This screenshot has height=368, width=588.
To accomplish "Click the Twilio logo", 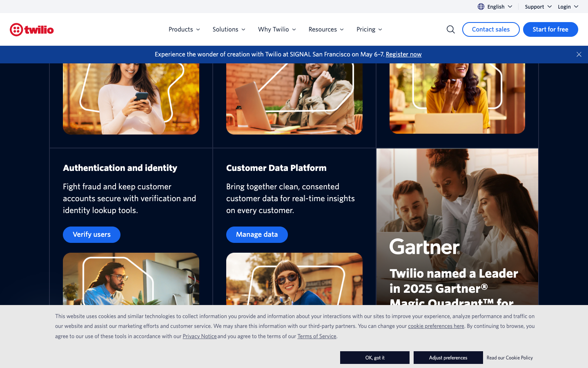I will [32, 29].
